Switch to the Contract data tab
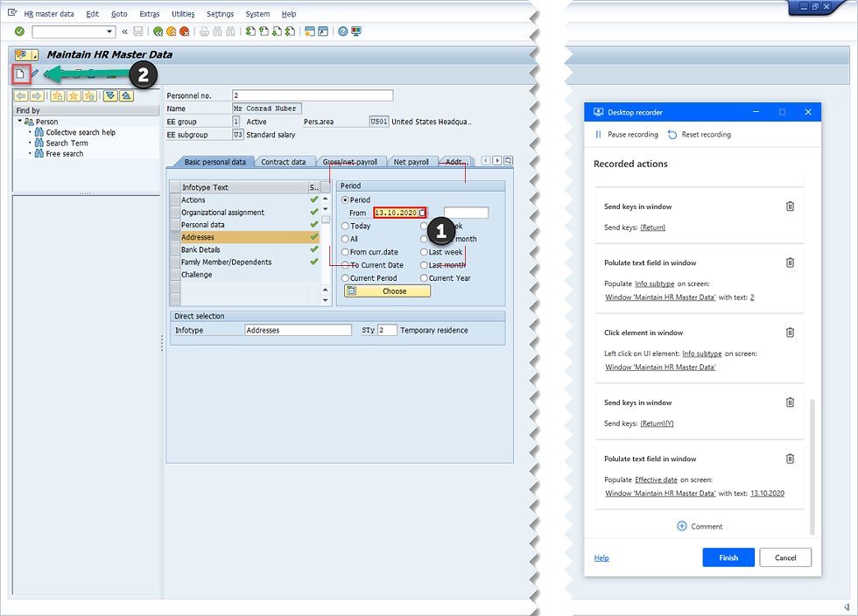Viewport: 858px width, 616px height. coord(284,162)
